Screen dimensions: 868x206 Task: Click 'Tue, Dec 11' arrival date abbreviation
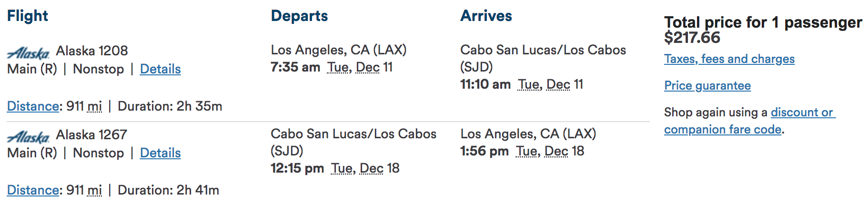[550, 84]
